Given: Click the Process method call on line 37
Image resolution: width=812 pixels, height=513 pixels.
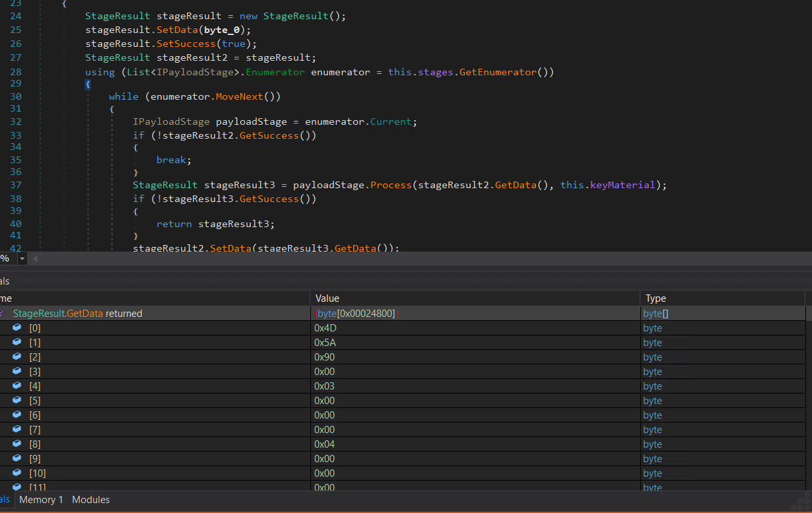Looking at the screenshot, I should [x=390, y=186].
